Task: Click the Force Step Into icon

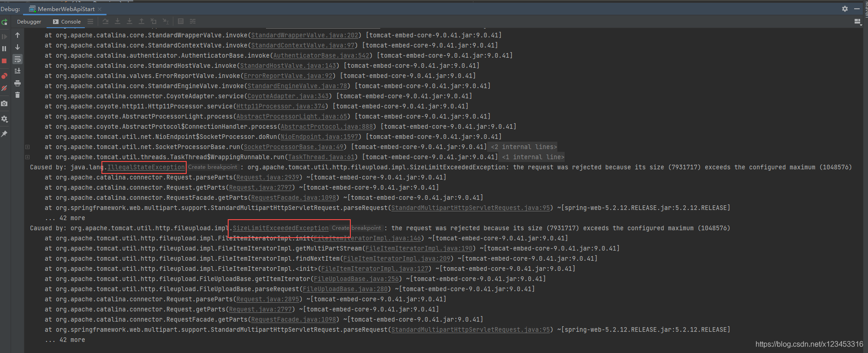Action: (130, 21)
